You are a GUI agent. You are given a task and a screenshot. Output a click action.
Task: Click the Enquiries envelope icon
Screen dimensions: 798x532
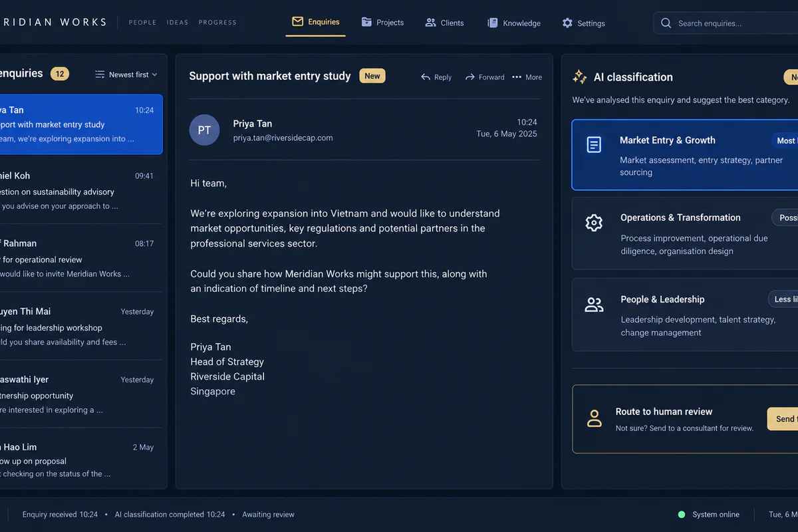point(298,22)
